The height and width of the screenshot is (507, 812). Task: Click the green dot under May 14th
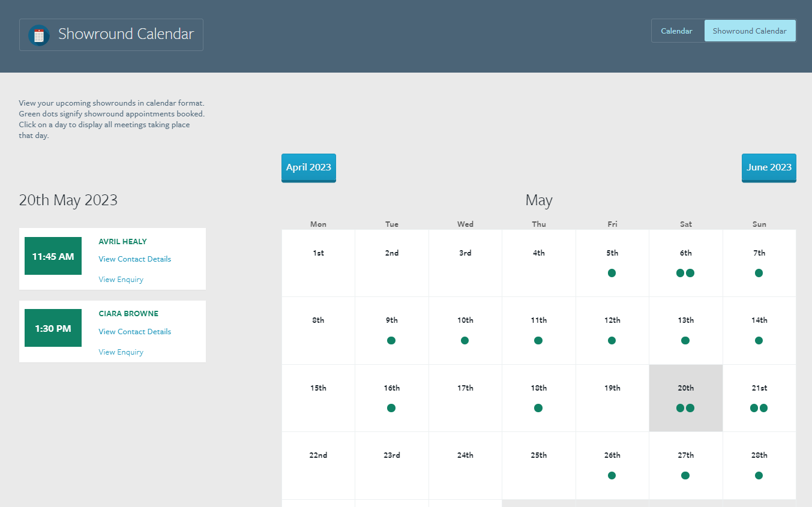pos(759,340)
